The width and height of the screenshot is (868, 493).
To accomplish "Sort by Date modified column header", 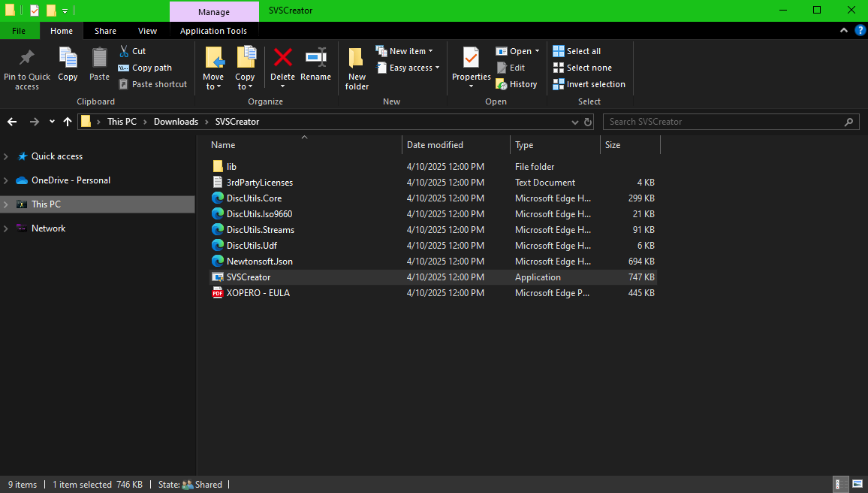I will (x=435, y=145).
